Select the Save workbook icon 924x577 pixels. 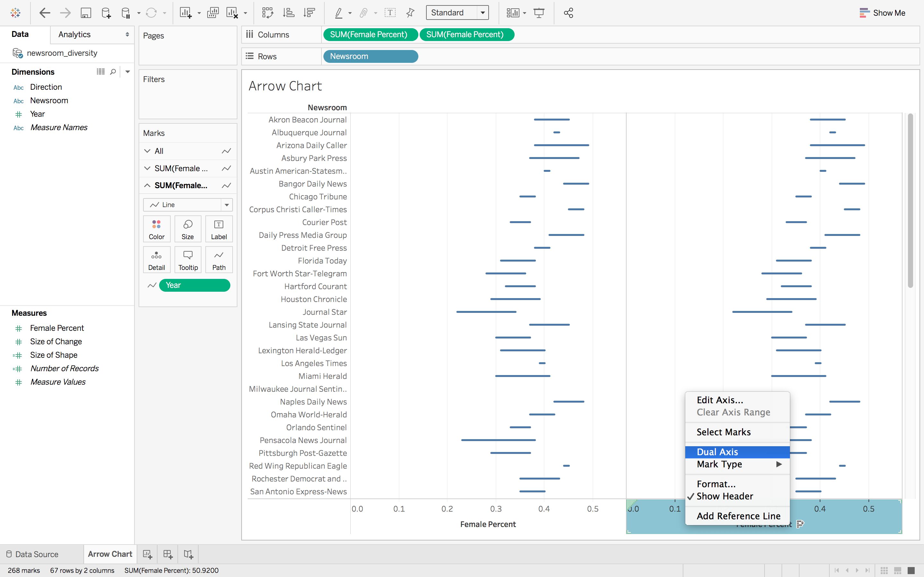click(86, 13)
